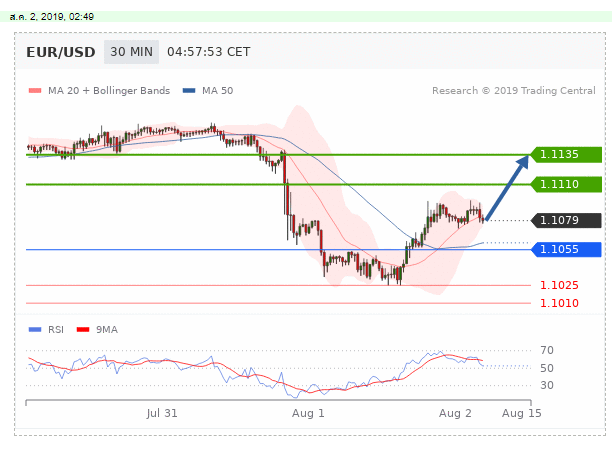Click the 30 MIN timeframe button

[x=131, y=52]
